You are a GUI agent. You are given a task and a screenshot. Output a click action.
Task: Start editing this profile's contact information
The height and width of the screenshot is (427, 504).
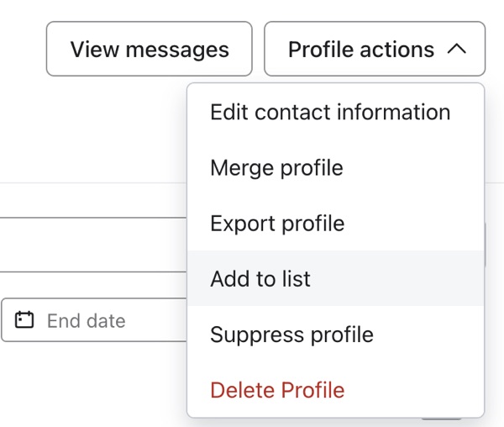pos(330,113)
